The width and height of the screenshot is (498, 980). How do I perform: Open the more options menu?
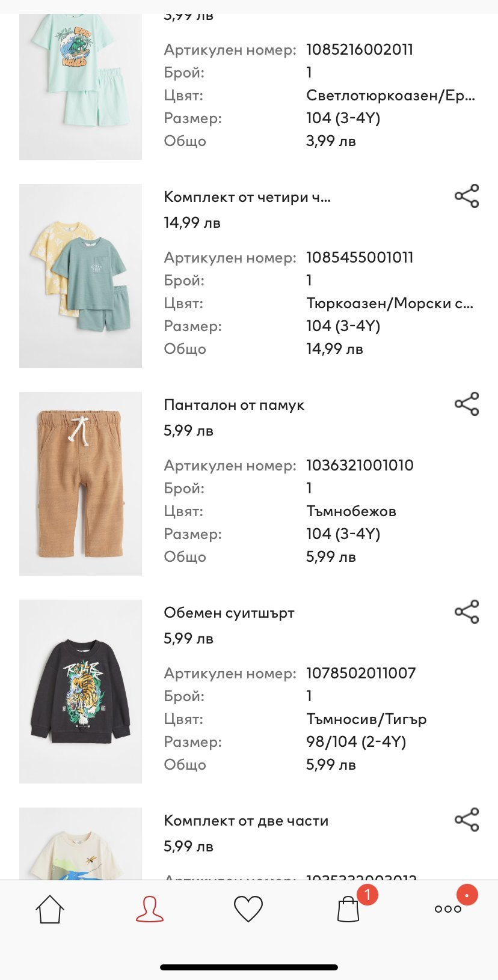point(449,909)
